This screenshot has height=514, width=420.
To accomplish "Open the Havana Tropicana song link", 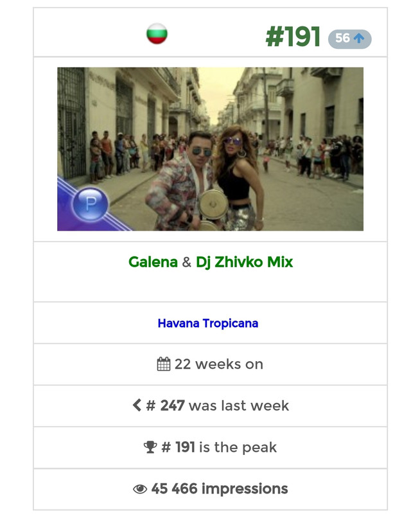I will click(x=208, y=323).
